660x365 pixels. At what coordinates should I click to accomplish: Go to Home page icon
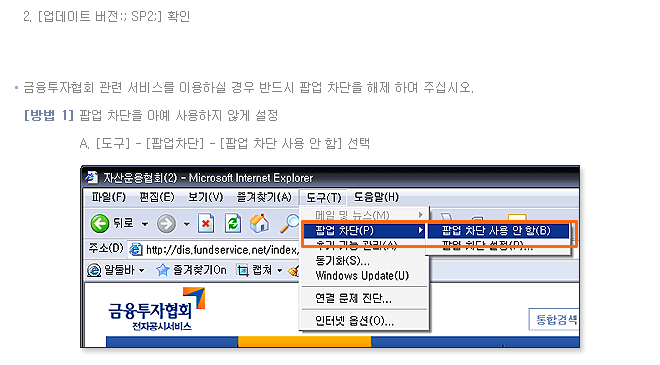click(x=260, y=224)
